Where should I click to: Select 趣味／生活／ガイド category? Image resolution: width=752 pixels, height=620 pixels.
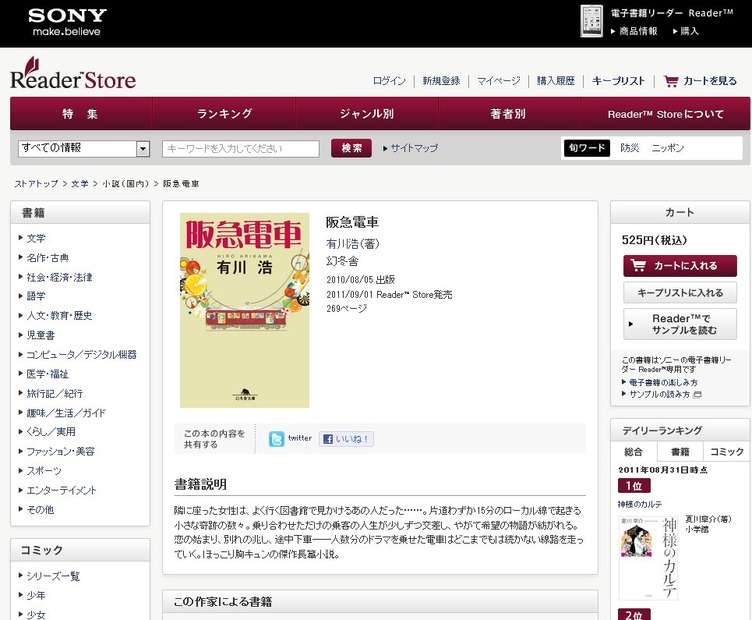tap(66, 412)
